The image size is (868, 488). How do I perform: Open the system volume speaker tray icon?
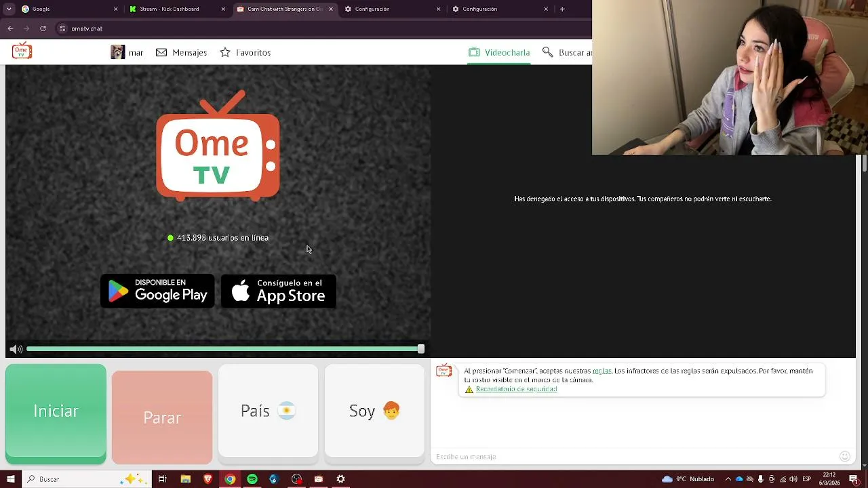(x=793, y=479)
